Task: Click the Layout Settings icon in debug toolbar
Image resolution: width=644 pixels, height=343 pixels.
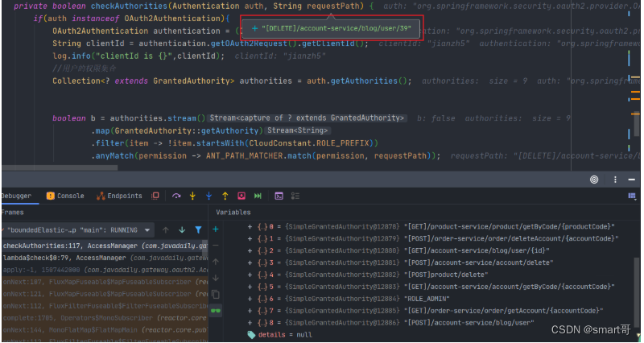Action: (x=632, y=196)
